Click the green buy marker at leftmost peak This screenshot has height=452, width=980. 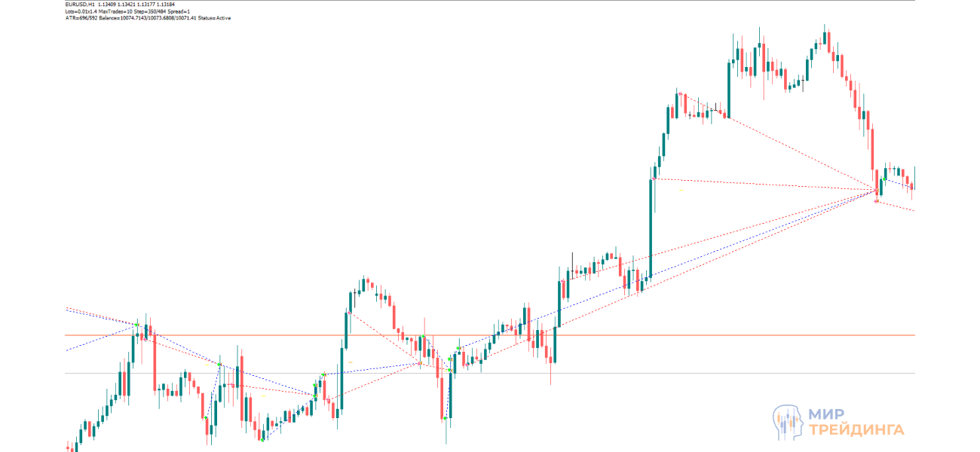136,325
